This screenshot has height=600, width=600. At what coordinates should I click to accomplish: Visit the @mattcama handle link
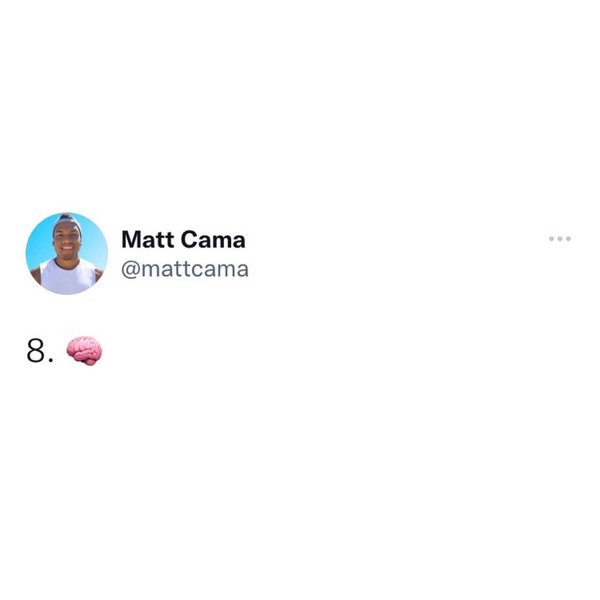click(185, 269)
